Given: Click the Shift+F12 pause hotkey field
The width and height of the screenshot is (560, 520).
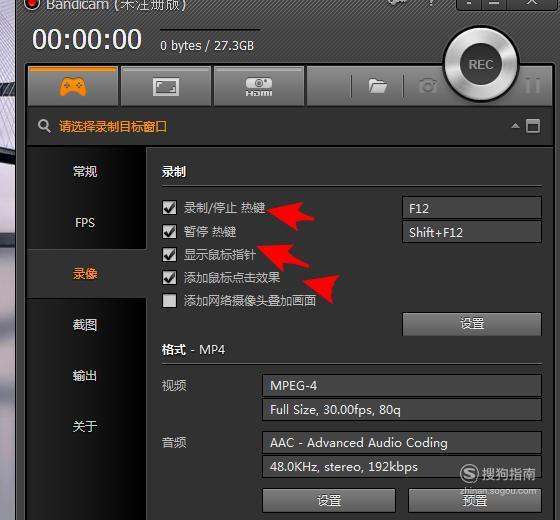Looking at the screenshot, I should pos(472,232).
